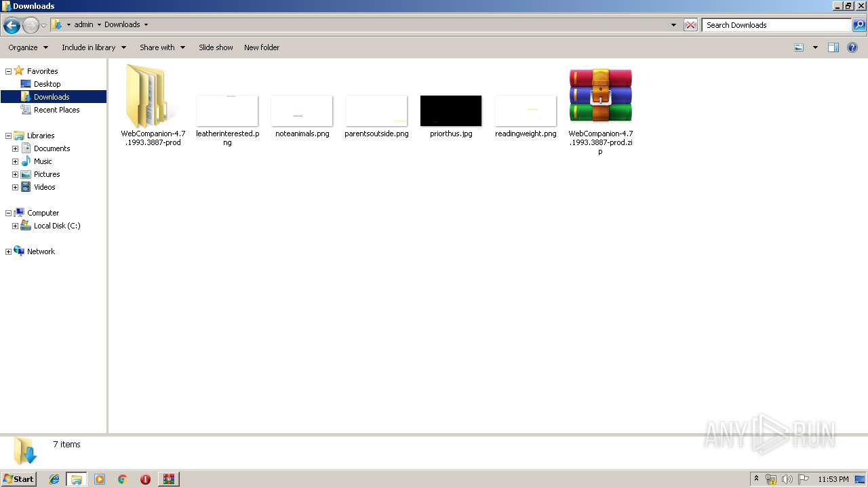Screen dimensions: 868x488
Task: Click Windows Explorer taskbar icon
Action: point(77,479)
